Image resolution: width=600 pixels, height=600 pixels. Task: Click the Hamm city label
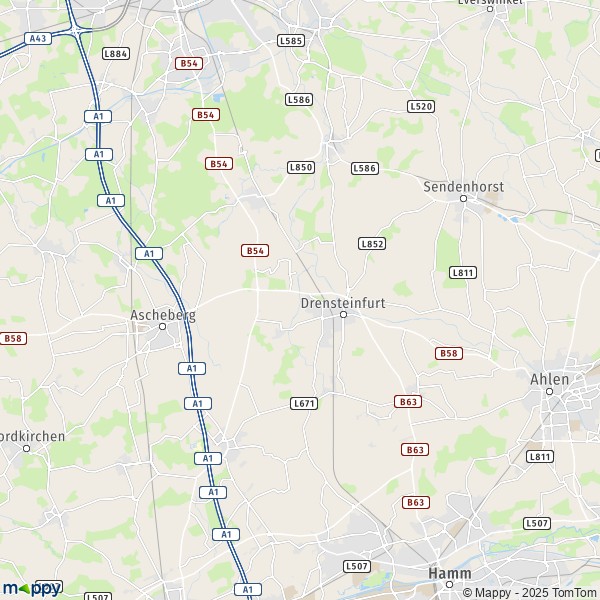click(450, 573)
